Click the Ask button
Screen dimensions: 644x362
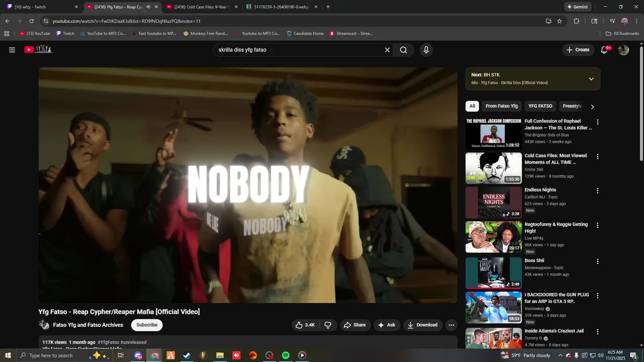point(386,325)
